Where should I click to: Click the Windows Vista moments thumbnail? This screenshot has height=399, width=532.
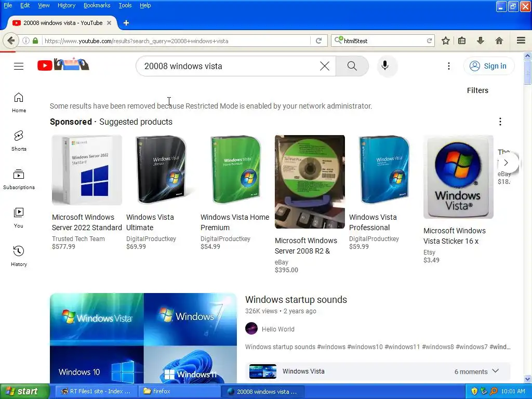pos(262,371)
